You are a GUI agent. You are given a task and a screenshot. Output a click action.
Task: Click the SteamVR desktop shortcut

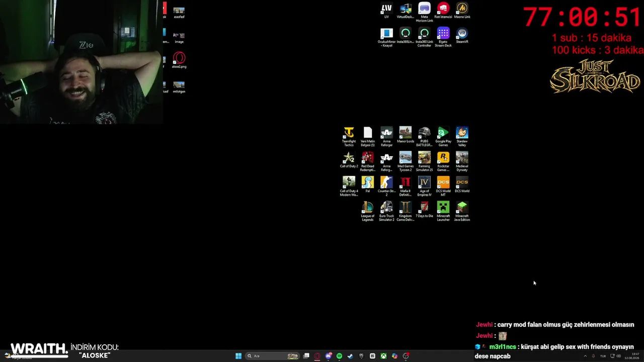click(462, 36)
